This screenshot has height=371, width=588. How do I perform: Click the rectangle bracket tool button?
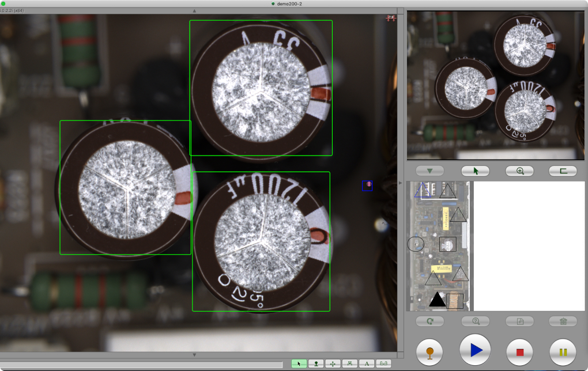tap(563, 171)
